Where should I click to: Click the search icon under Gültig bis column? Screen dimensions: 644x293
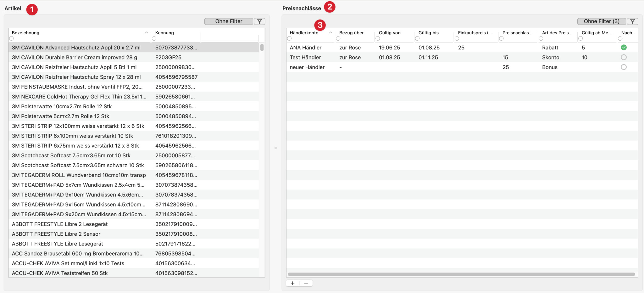[x=417, y=38]
